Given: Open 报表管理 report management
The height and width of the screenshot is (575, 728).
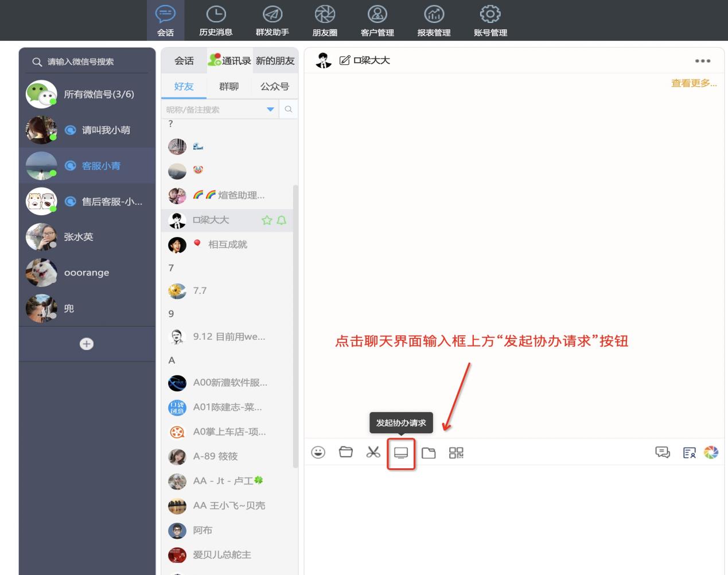Looking at the screenshot, I should coord(434,21).
